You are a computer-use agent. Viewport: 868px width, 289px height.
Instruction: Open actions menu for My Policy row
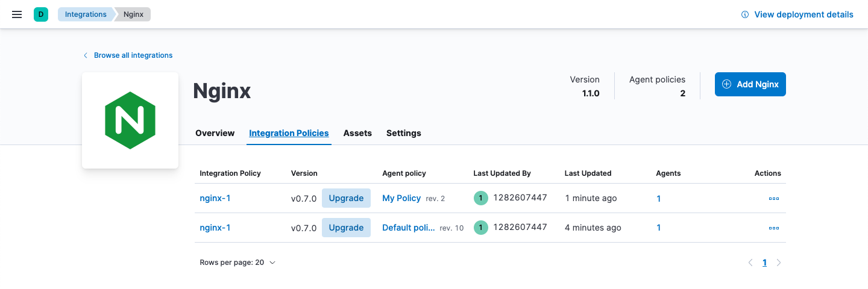[x=773, y=199]
